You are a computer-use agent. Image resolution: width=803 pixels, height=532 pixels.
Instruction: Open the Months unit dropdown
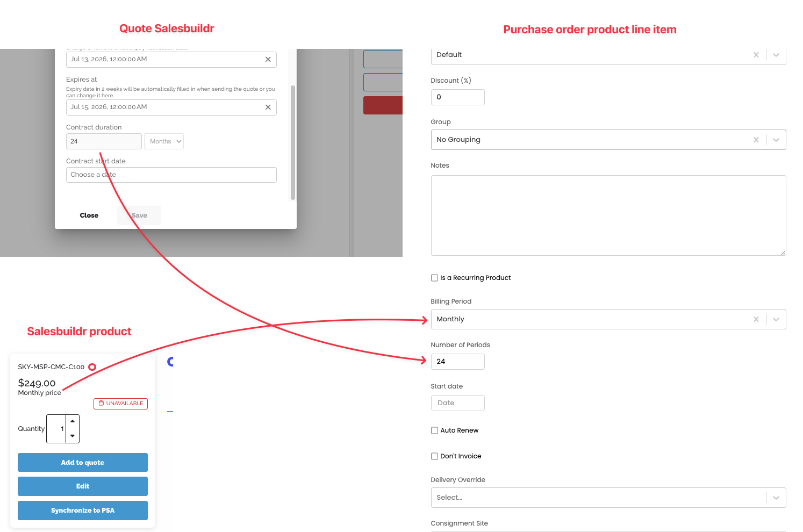click(x=164, y=141)
